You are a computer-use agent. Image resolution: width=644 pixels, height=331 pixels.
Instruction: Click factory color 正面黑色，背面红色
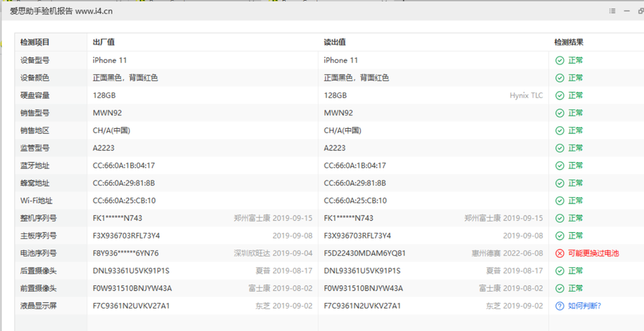(x=125, y=77)
